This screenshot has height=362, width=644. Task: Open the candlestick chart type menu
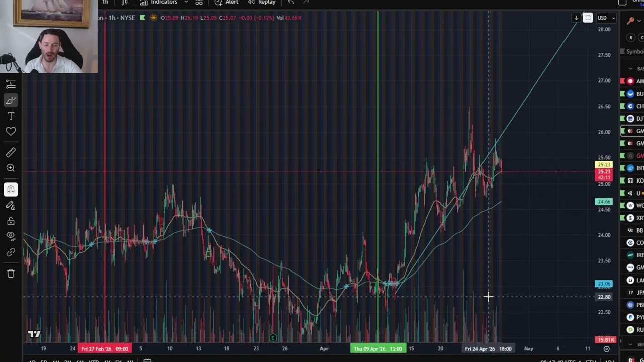click(124, 3)
